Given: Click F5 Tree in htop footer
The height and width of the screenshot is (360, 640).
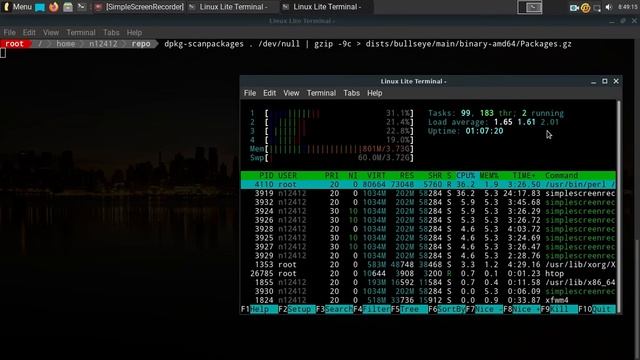Looking at the screenshot, I should click(x=409, y=309).
